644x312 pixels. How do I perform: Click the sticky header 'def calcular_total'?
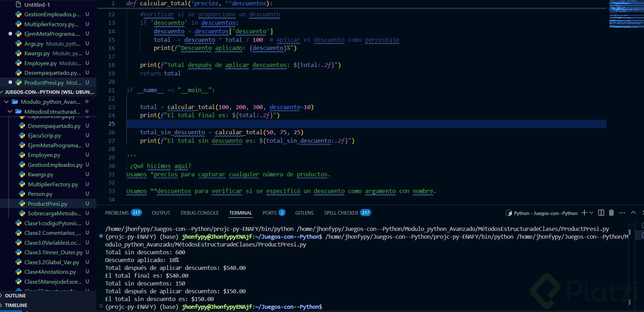(199, 4)
